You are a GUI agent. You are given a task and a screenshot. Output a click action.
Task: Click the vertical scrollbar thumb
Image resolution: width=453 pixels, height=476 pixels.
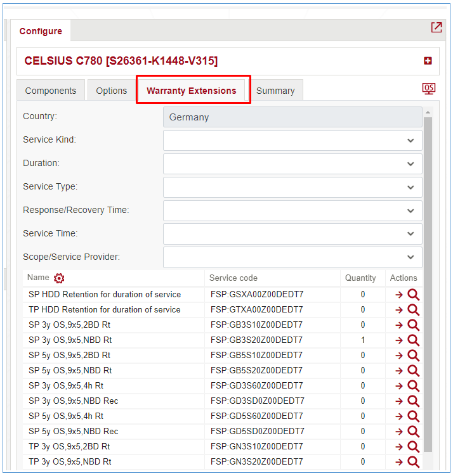[x=428, y=285]
